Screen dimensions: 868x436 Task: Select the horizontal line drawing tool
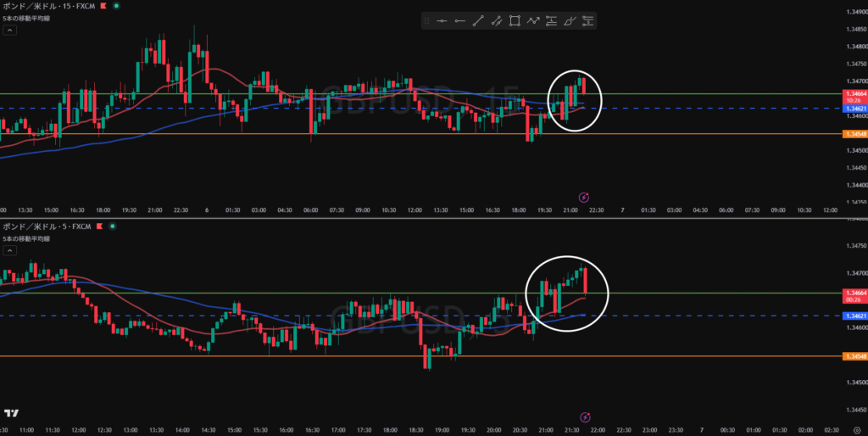click(442, 21)
